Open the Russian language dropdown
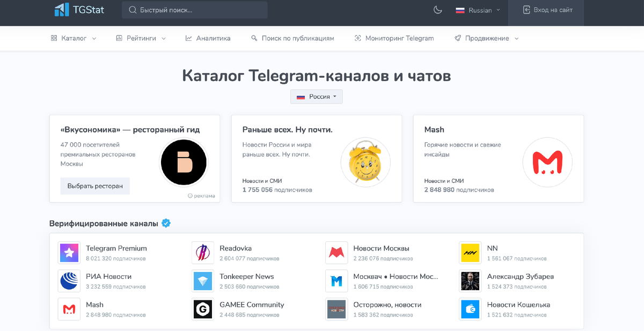The width and height of the screenshot is (644, 331). [x=478, y=10]
